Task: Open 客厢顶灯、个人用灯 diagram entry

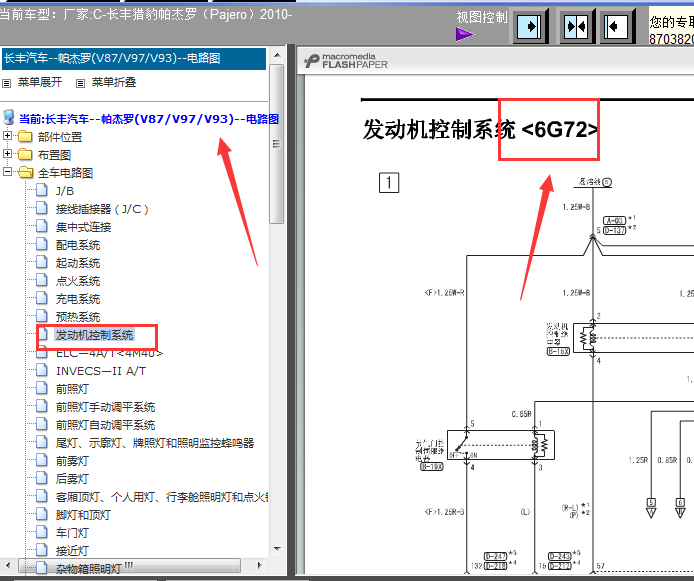Action: [x=162, y=497]
